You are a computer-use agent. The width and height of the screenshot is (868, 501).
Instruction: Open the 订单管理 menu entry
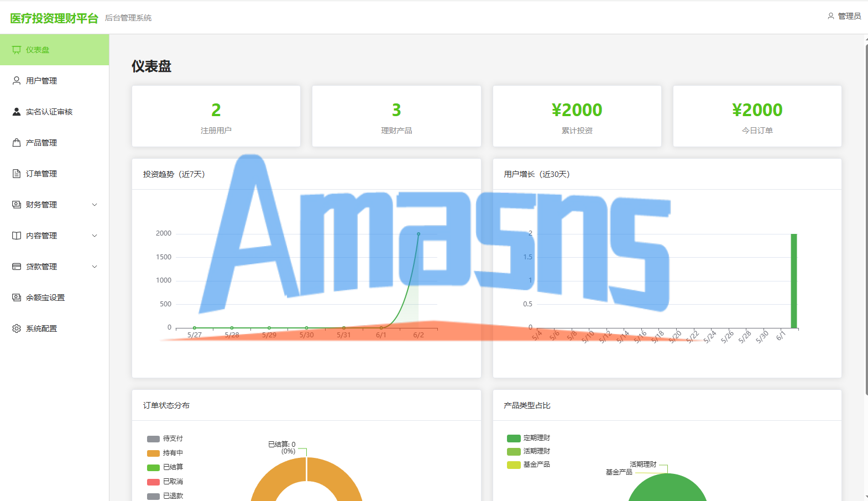pos(55,174)
